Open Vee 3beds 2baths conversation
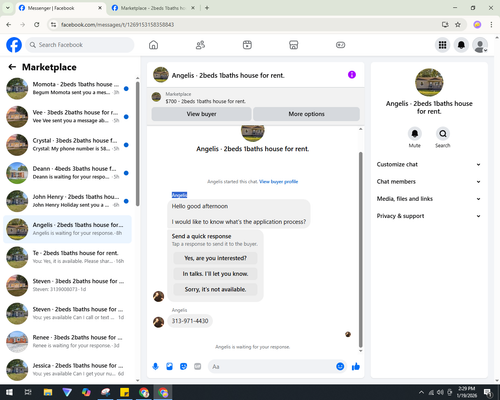The image size is (500, 400). [67, 117]
